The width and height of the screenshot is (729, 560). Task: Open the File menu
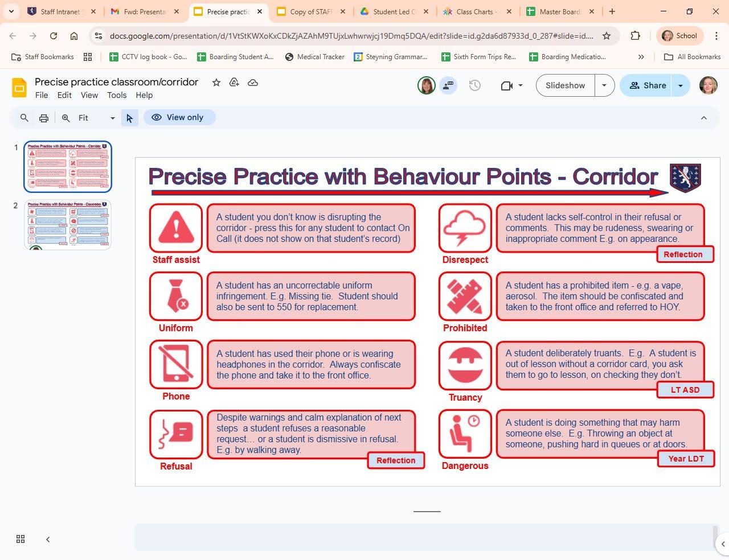(42, 95)
